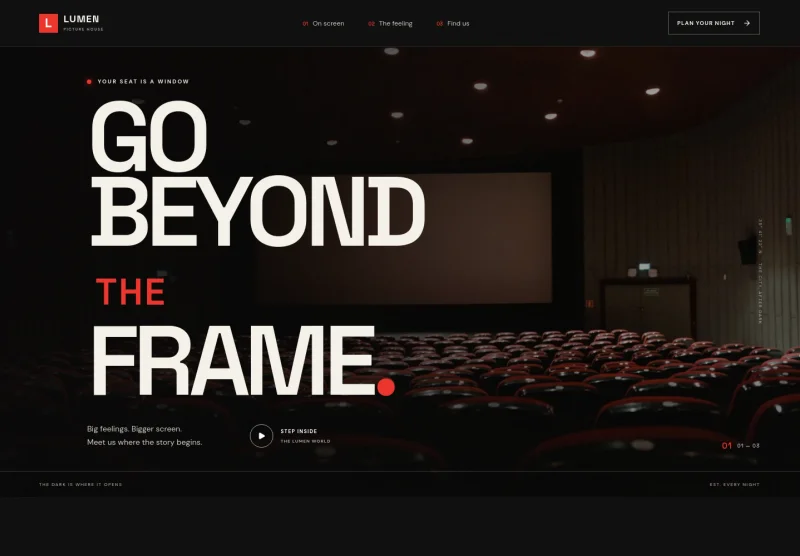Play the Step Inside video
Screen dimensions: 800x556
click(262, 436)
